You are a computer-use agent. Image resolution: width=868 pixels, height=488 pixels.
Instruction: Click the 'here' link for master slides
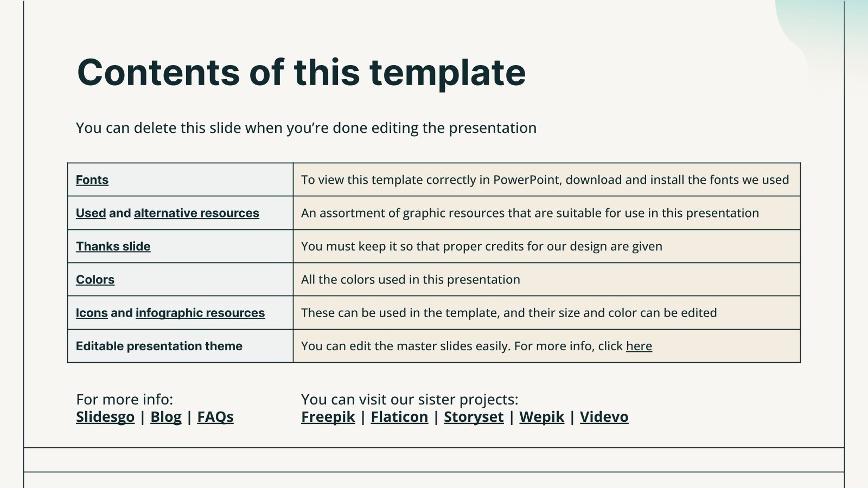tap(639, 346)
